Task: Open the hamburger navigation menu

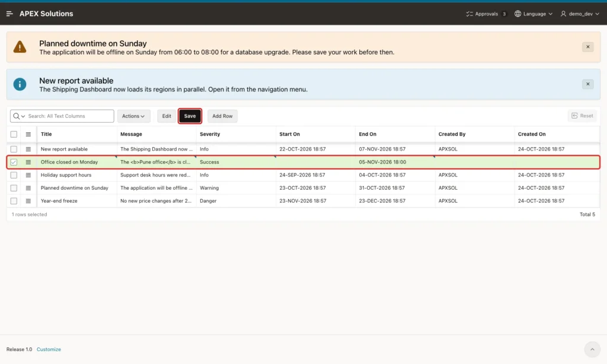Action: point(9,14)
